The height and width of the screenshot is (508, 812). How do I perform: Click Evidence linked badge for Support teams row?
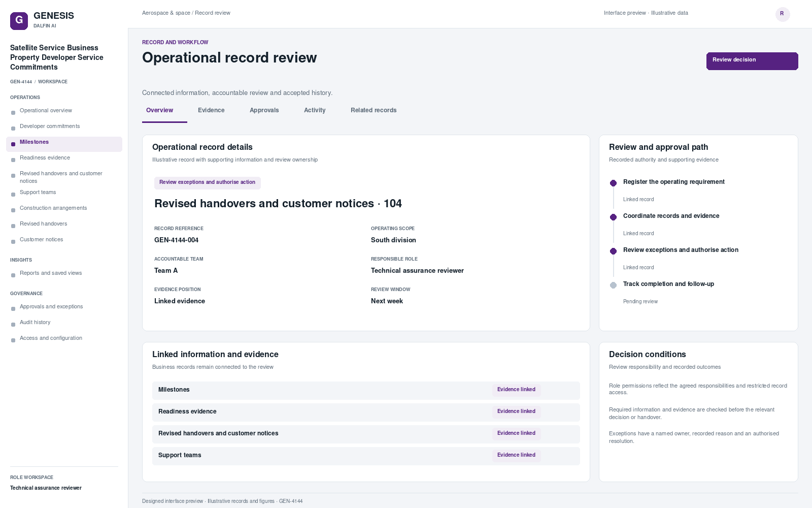(516, 456)
